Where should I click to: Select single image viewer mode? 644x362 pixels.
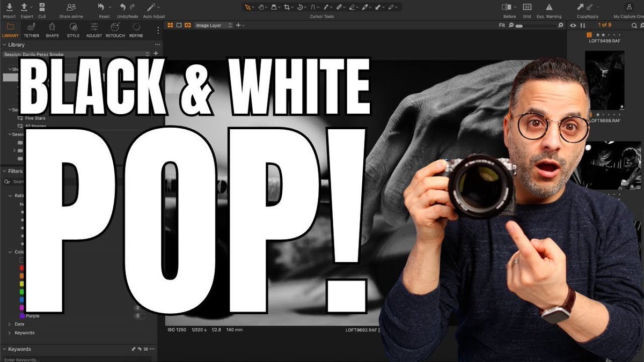179,25
